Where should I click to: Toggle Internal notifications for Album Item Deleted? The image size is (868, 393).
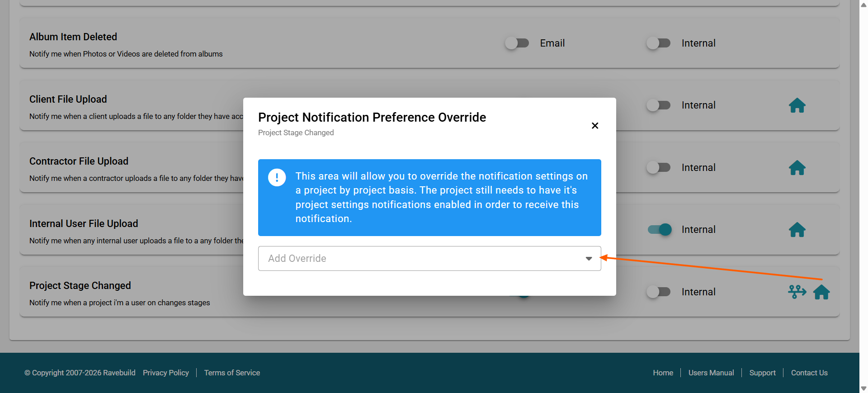tap(658, 43)
